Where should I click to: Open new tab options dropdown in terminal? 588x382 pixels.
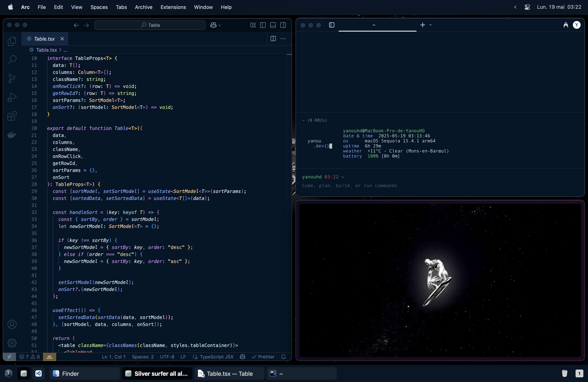click(x=430, y=25)
